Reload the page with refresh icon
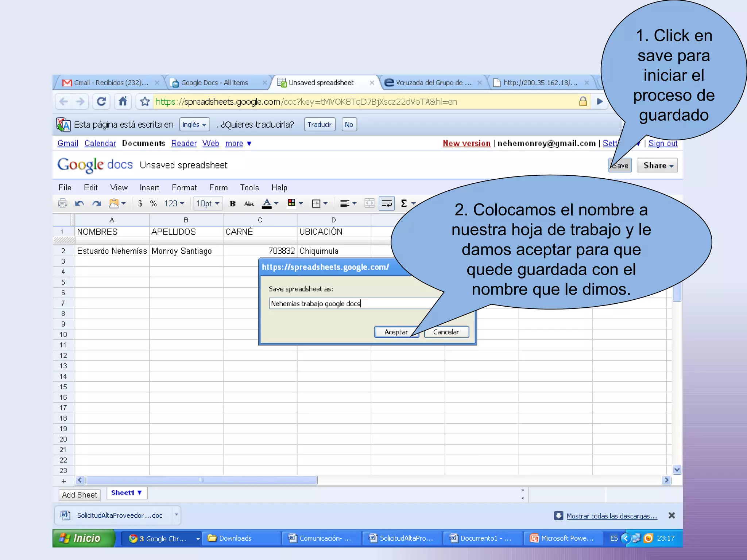This screenshot has height=560, width=747. tap(101, 102)
